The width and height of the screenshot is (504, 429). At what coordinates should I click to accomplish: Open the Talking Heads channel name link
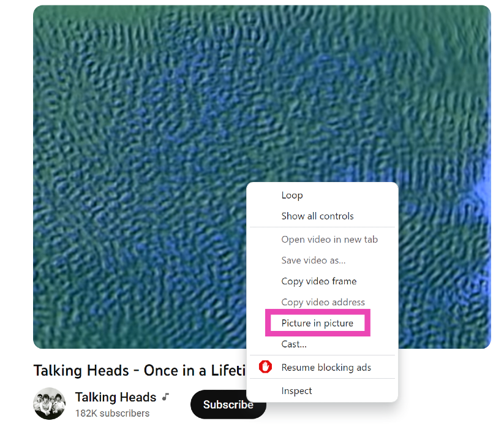[x=116, y=397]
